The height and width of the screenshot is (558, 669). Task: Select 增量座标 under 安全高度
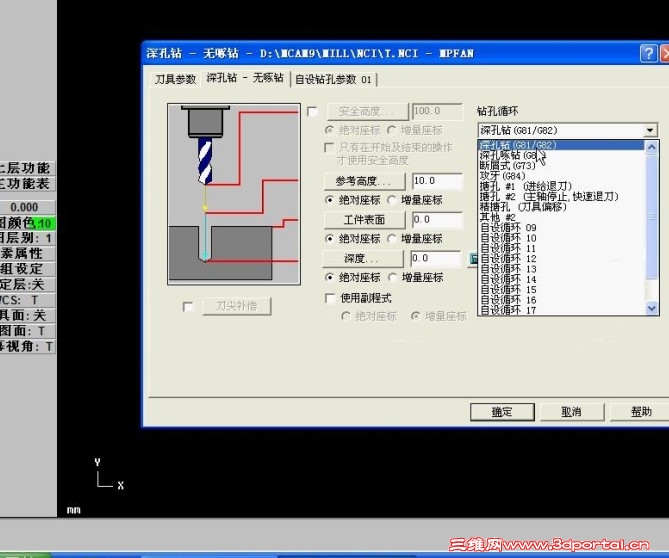392,130
